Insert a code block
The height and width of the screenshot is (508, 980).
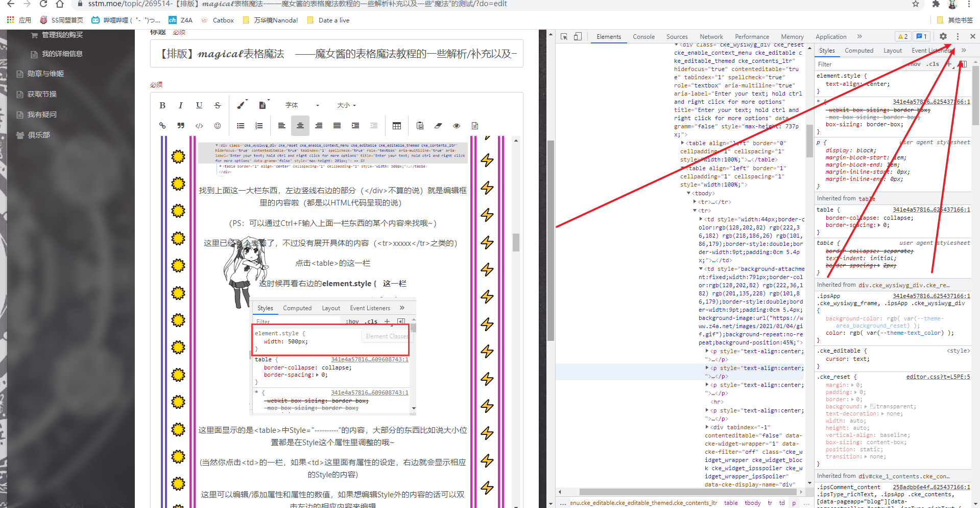tap(199, 126)
